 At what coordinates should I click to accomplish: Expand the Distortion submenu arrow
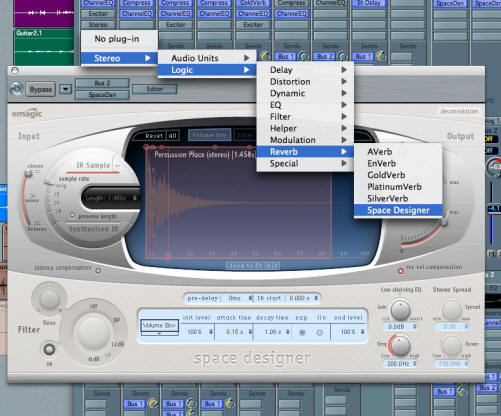(344, 81)
